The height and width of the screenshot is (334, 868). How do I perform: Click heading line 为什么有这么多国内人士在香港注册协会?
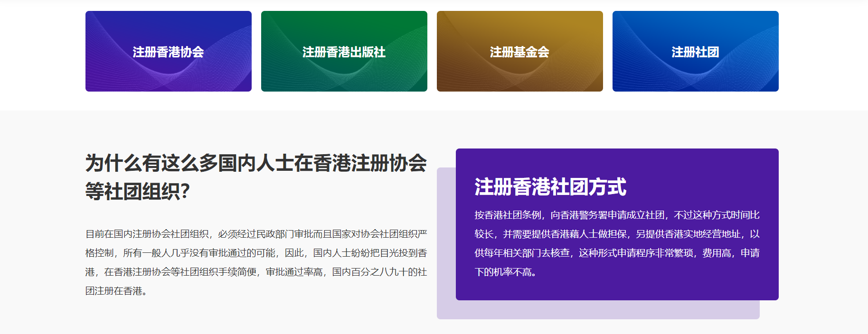256,163
